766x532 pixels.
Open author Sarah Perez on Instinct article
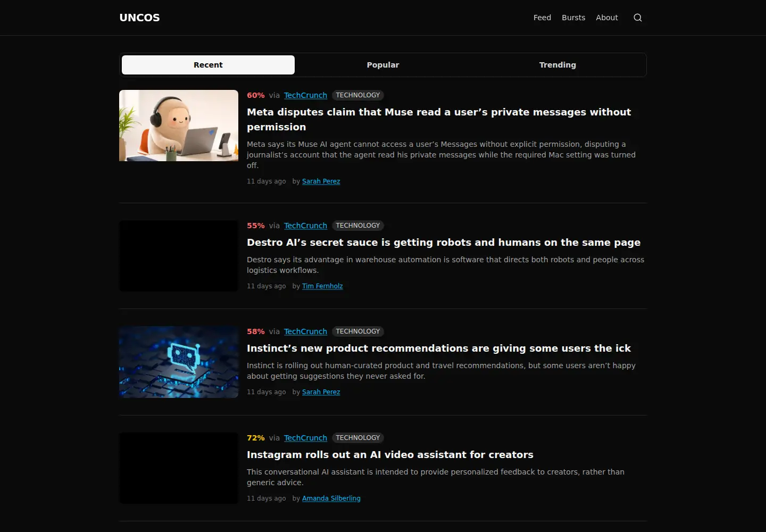(321, 392)
